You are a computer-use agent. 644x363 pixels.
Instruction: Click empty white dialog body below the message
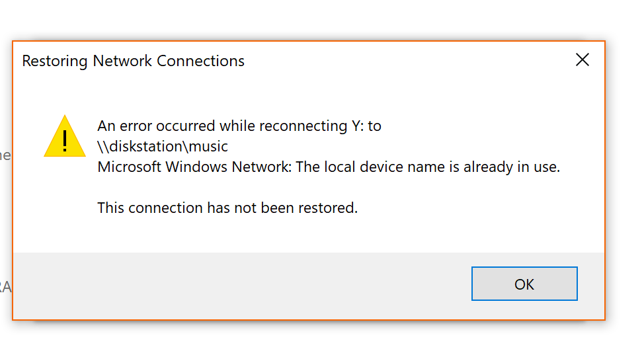308,234
